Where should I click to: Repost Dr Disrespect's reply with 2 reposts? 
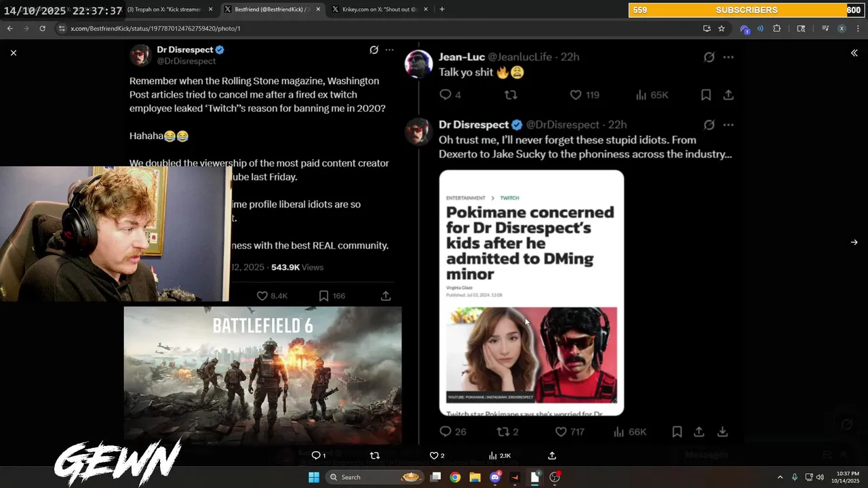coord(507,432)
